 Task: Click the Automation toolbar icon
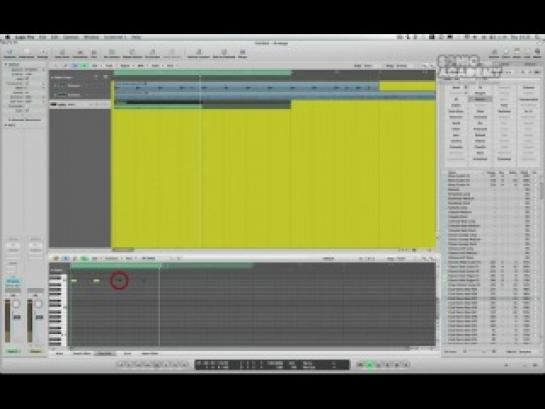pyautogui.click(x=80, y=53)
